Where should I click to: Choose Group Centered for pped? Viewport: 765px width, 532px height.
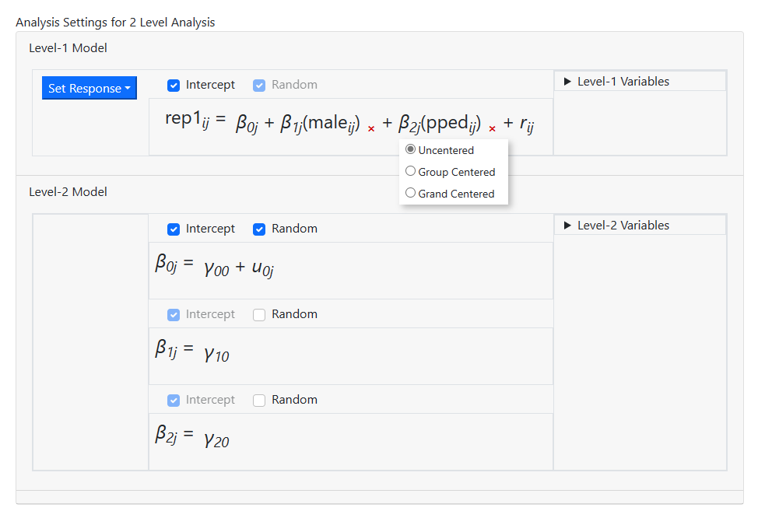(411, 172)
